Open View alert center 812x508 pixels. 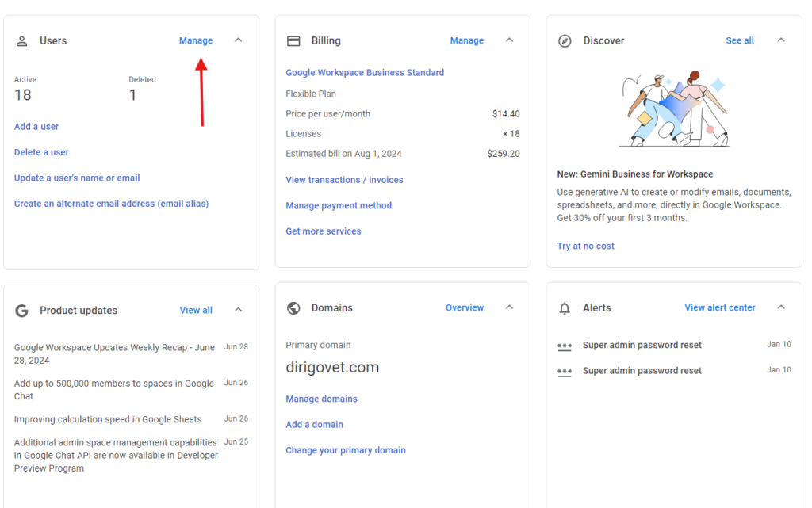(720, 307)
